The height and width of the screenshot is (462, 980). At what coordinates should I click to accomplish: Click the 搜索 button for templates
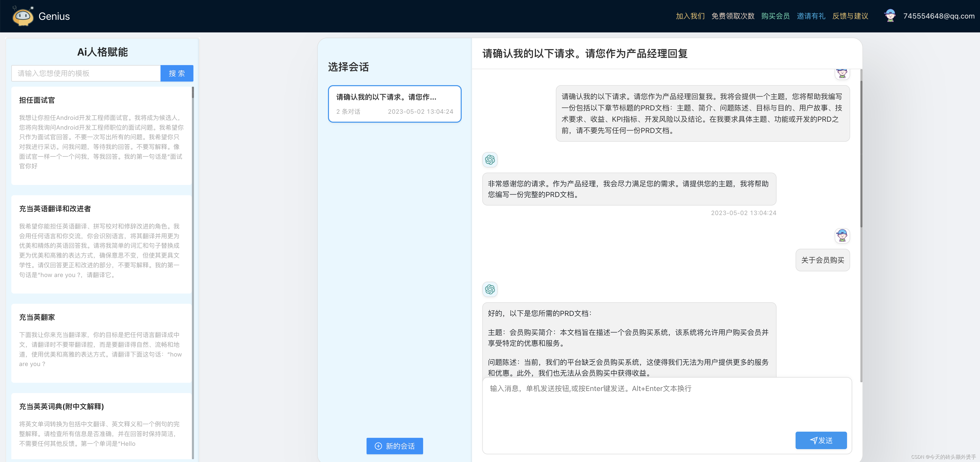coord(177,73)
